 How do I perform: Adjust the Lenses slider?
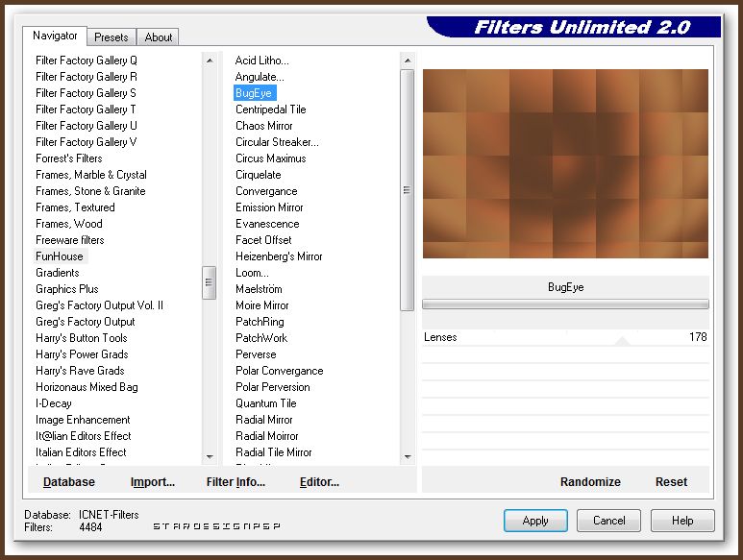(x=622, y=340)
